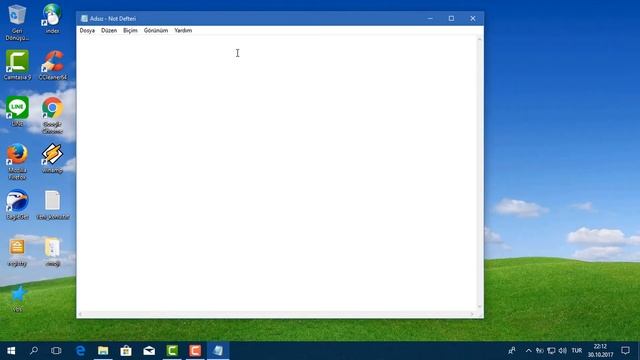The image size is (640, 360).
Task: Open the Biçim menu
Action: pyautogui.click(x=130, y=31)
